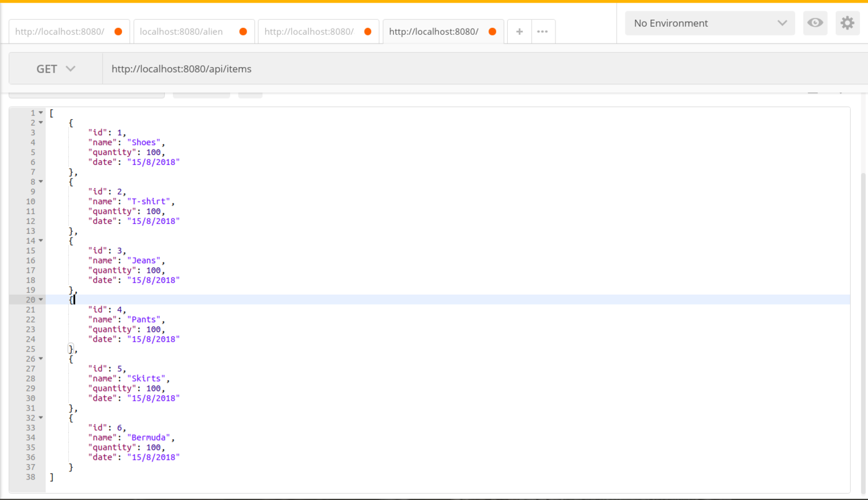Open a new request tab with plus icon
Viewport: 868px width, 500px height.
click(x=519, y=31)
